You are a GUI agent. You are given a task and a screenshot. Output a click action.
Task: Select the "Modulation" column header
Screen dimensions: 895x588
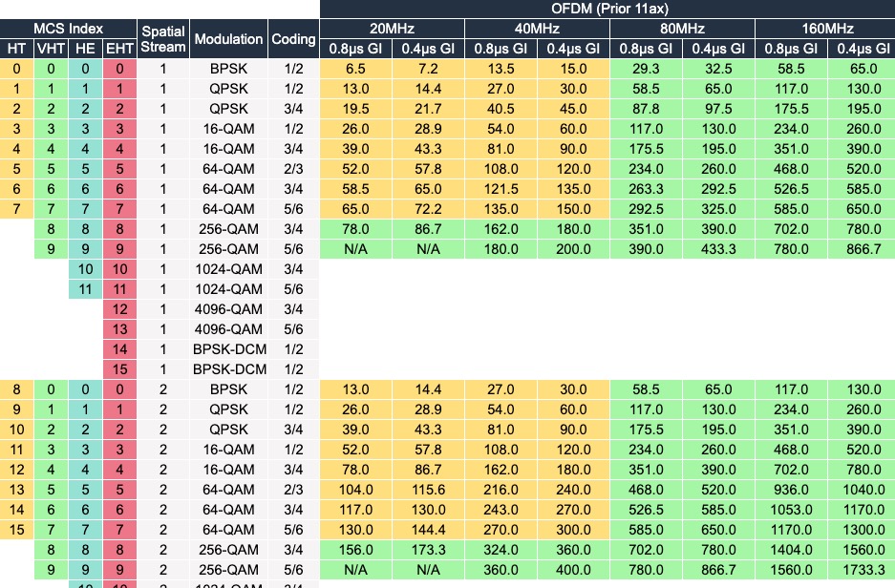point(228,39)
